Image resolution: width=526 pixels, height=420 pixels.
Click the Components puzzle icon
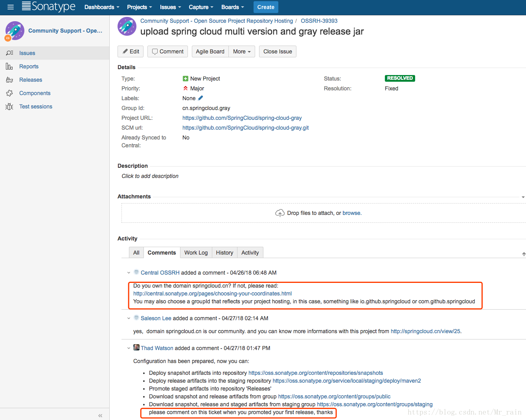[9, 93]
